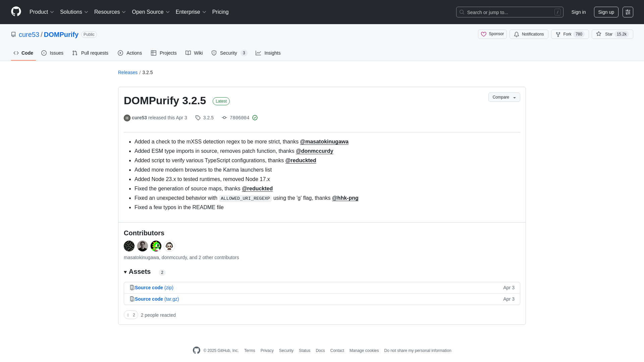This screenshot has height=362, width=644.
Task: Open the 3.2.5 tag link
Action: click(208, 118)
